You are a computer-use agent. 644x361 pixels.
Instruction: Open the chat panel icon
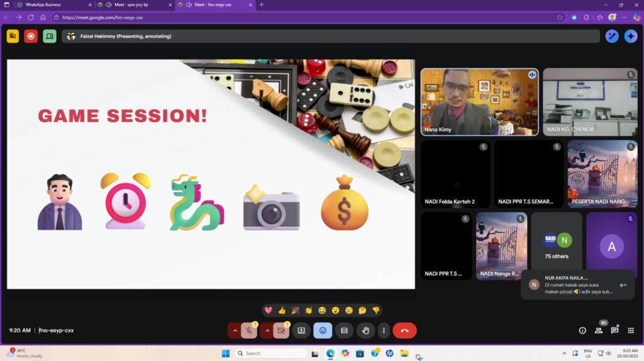(x=614, y=330)
